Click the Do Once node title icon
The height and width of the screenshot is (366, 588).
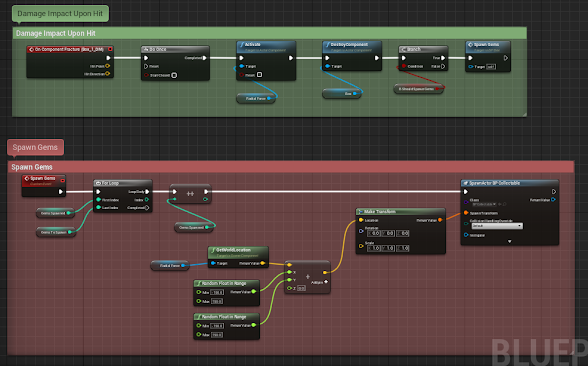(x=146, y=50)
